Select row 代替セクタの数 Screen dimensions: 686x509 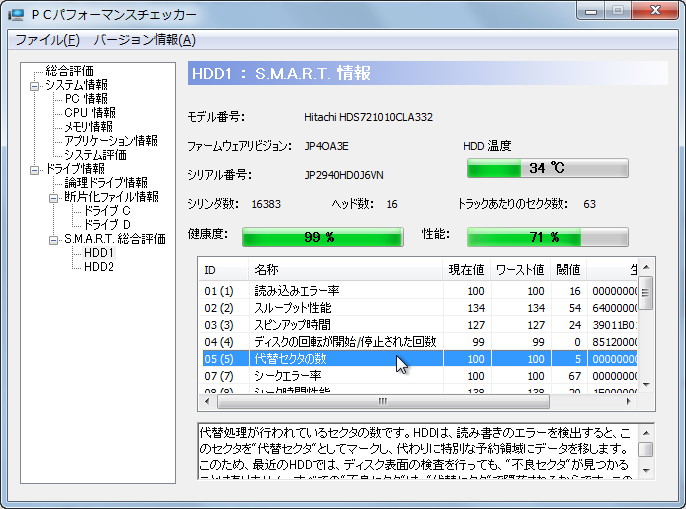tap(419, 359)
